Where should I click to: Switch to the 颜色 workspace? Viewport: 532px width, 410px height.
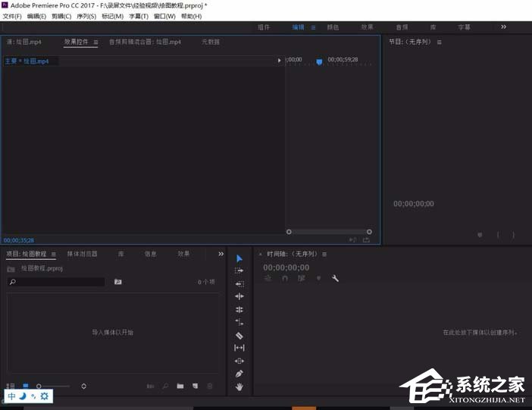(333, 27)
